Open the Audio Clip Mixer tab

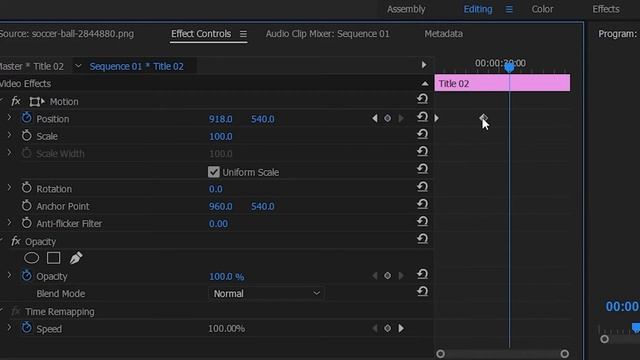click(x=327, y=34)
